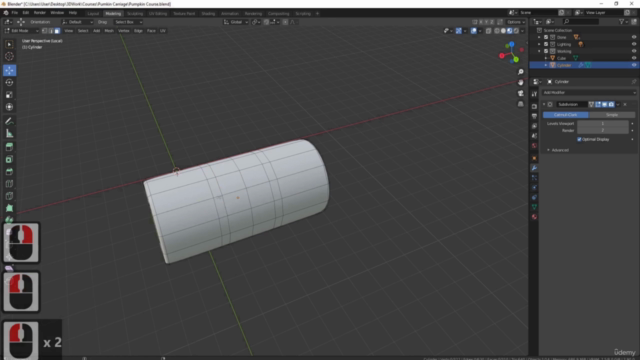Select the Measure tool
This screenshot has width=640, height=360.
pos(9,133)
